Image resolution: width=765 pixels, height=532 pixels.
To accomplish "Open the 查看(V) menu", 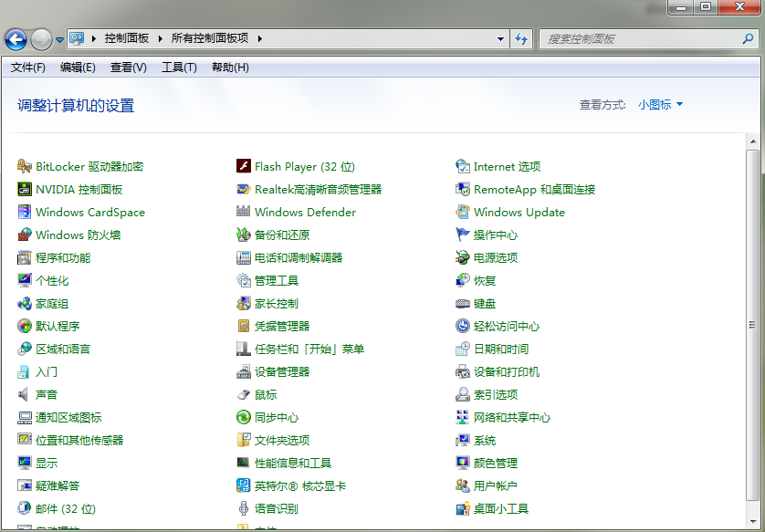I will (129, 68).
